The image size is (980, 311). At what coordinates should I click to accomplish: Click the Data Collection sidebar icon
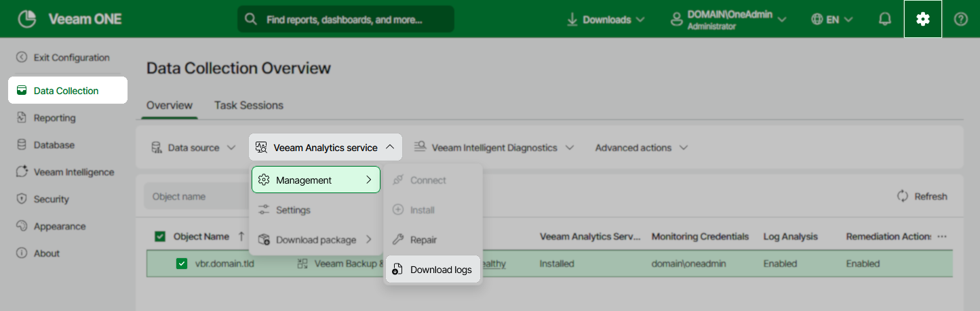click(22, 90)
